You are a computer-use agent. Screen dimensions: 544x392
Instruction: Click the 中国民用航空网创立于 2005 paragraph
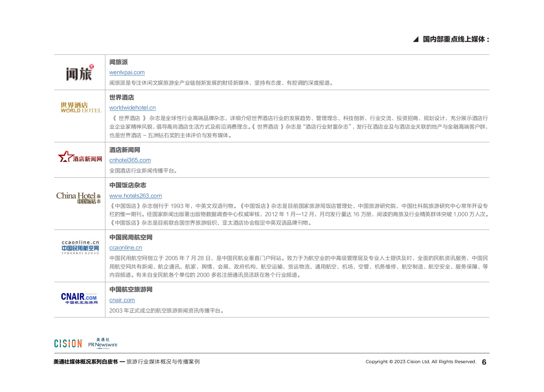[299, 266]
